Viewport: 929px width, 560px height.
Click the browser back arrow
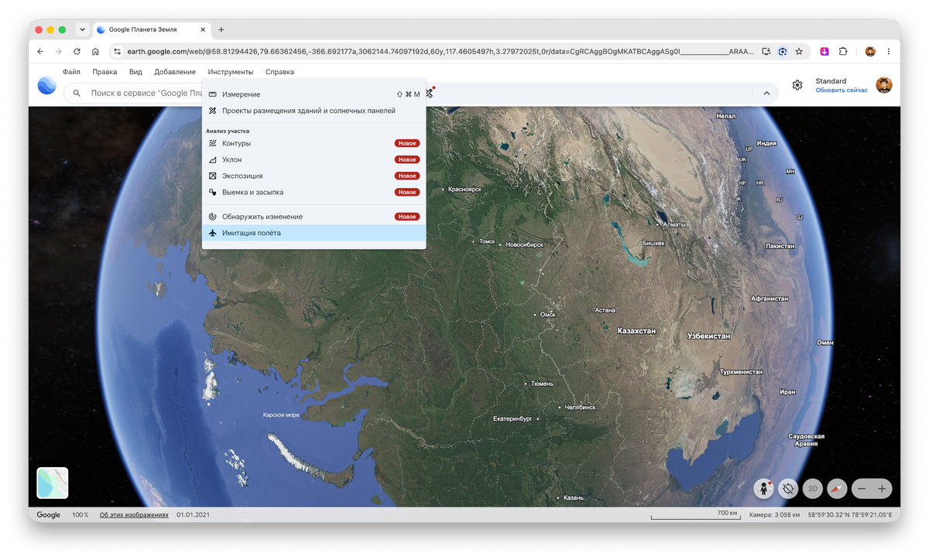[x=40, y=52]
